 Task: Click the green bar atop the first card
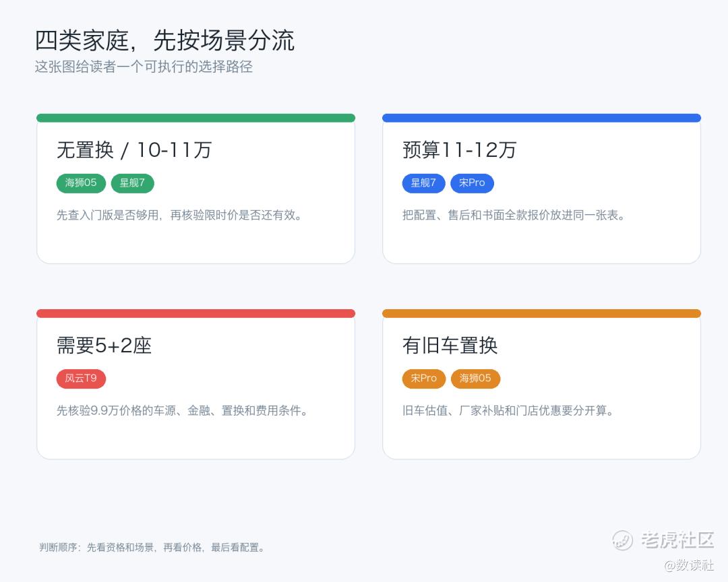pos(196,118)
